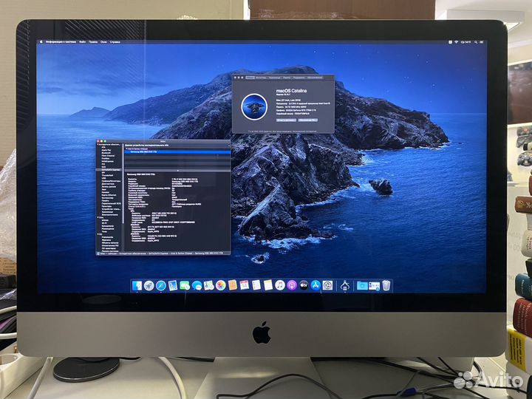The image size is (532, 399).
Task: Open Calendar from the Dock
Action: pos(245,285)
